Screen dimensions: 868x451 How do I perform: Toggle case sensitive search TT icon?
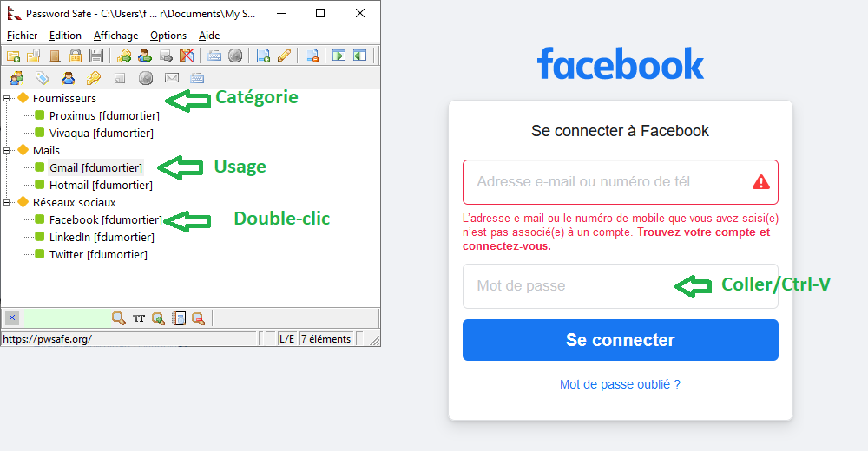click(x=138, y=318)
